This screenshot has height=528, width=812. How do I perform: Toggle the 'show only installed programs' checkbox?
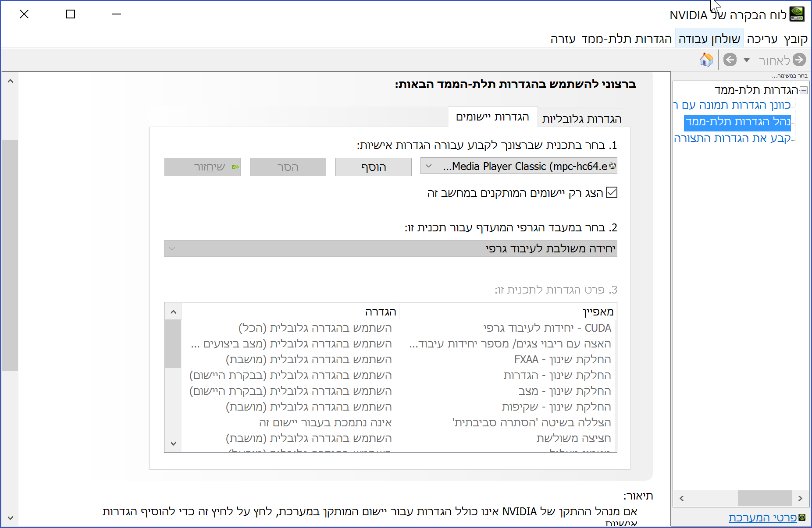point(612,192)
